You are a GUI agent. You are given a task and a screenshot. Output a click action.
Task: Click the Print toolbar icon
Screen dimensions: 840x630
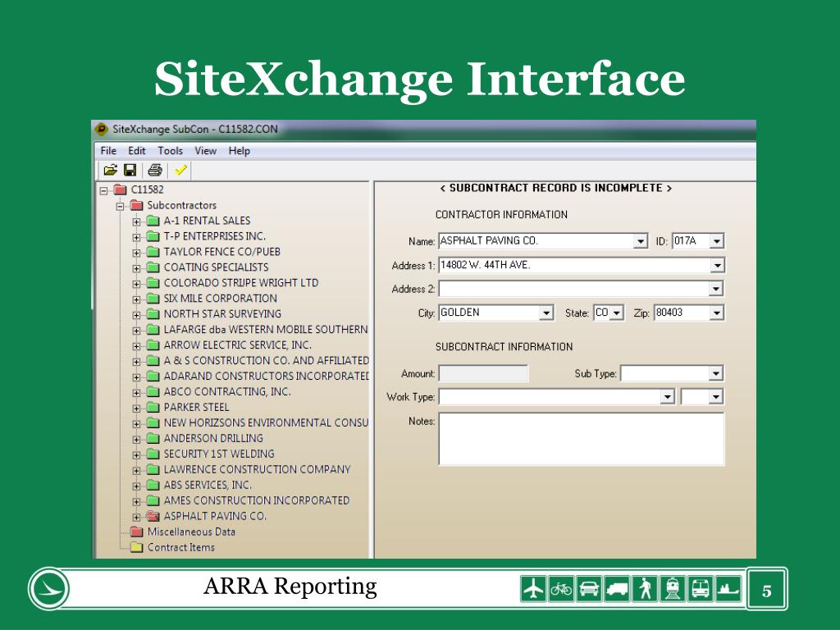click(155, 170)
